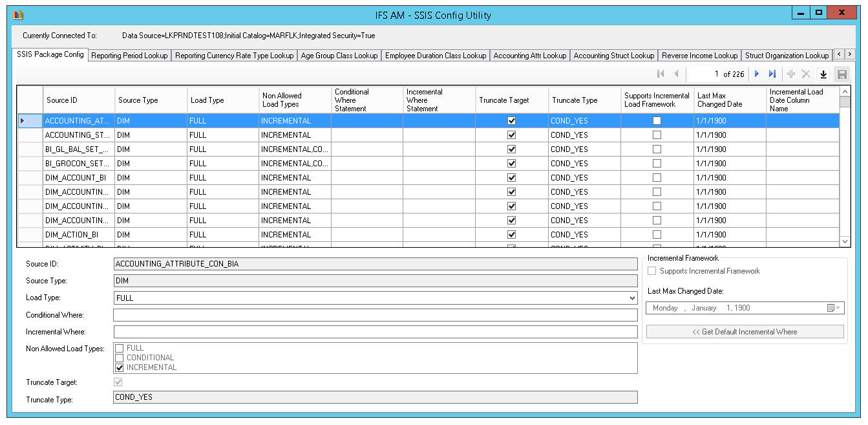Switch to Reporting Period Lookup tab

pos(129,56)
